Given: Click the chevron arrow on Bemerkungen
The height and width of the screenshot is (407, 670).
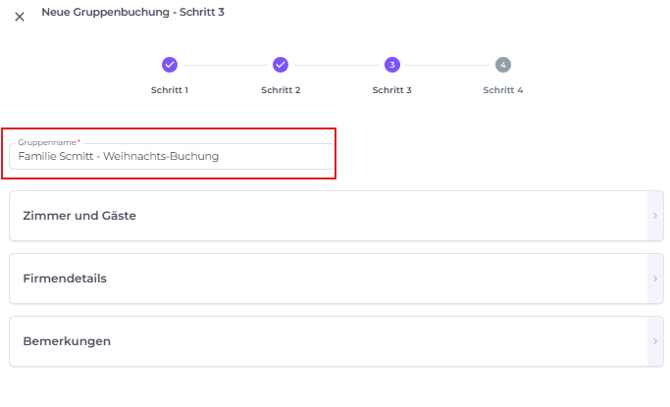Looking at the screenshot, I should (x=655, y=342).
